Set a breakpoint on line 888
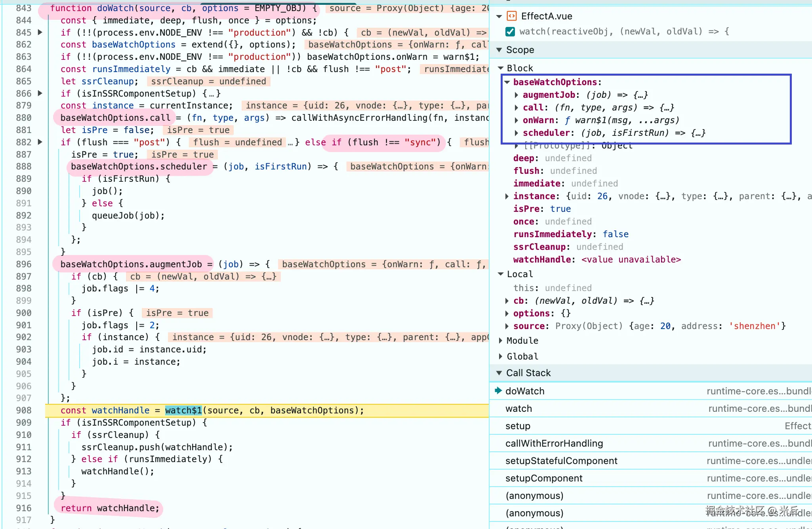 (24, 167)
